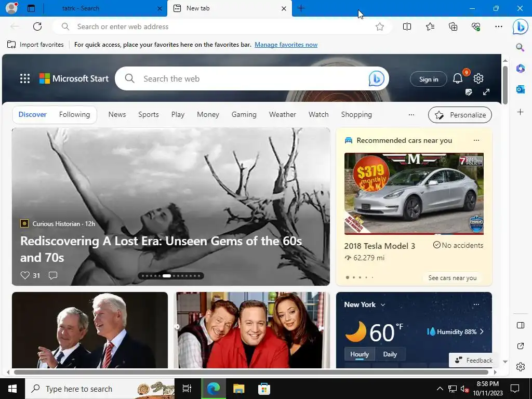
Task: Go to Weather category
Action: (x=282, y=115)
